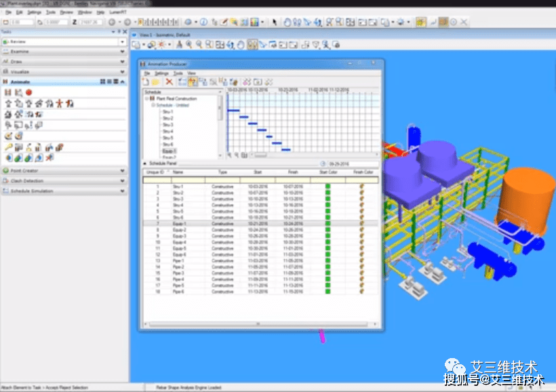Click the green Start Color swatch for Stru-1
The width and height of the screenshot is (556, 392).
[x=327, y=186]
